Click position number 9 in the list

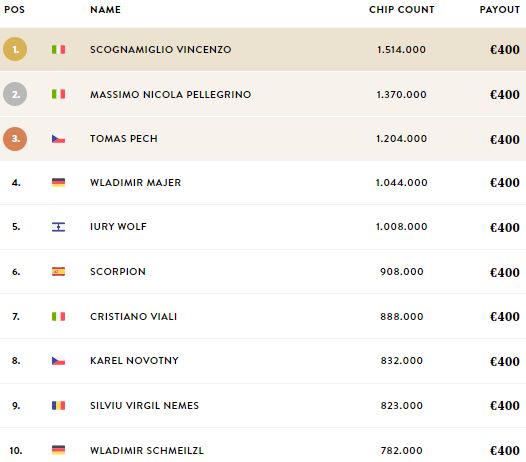(16, 406)
